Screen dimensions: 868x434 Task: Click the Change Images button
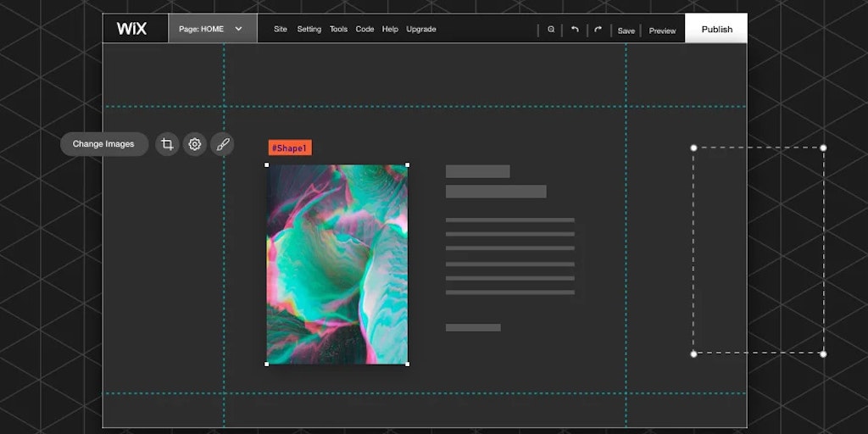(104, 144)
